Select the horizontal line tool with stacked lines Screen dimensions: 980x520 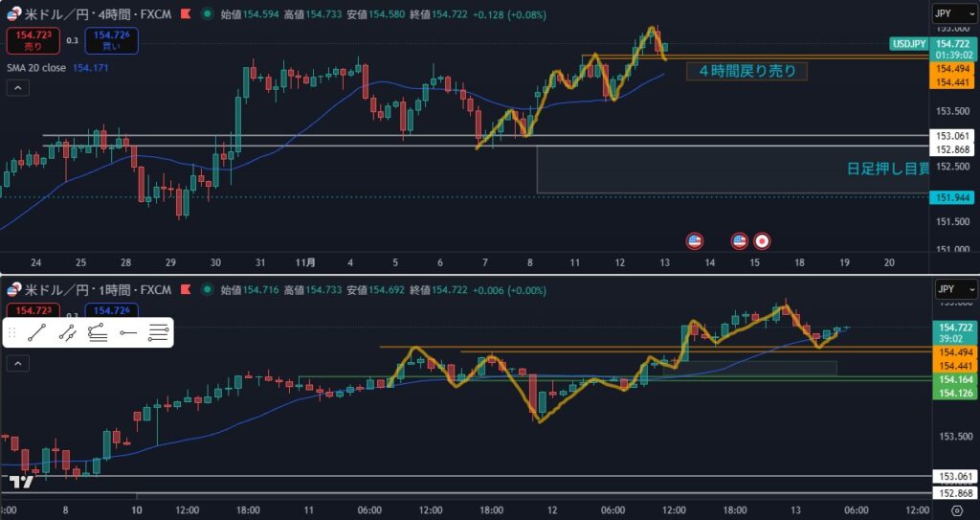coord(159,332)
